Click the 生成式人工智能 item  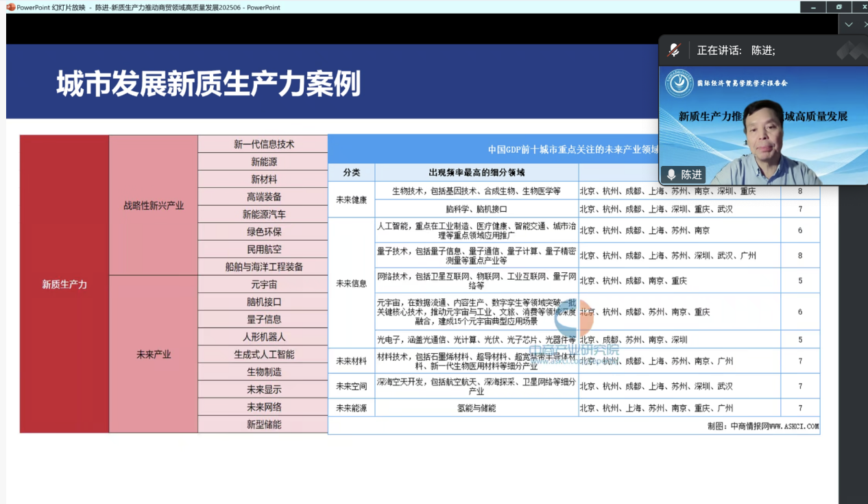coord(263,355)
